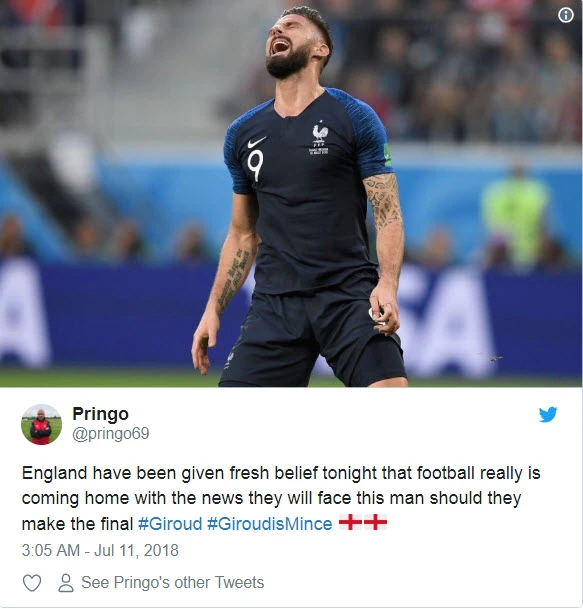Open the @pringo69 handle
The width and height of the screenshot is (583, 609).
111,434
